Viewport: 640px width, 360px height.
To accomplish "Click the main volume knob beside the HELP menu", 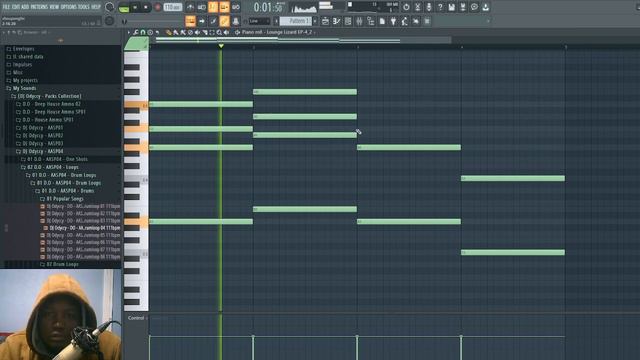I will pos(109,7).
